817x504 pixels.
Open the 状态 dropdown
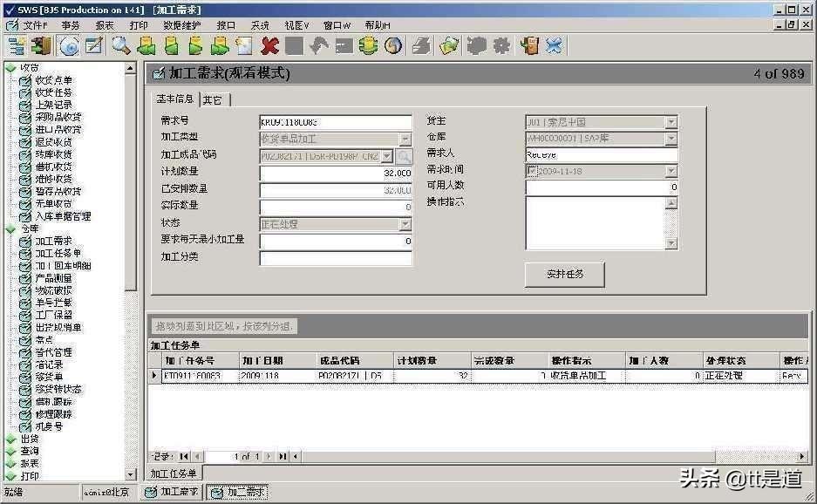click(x=405, y=224)
